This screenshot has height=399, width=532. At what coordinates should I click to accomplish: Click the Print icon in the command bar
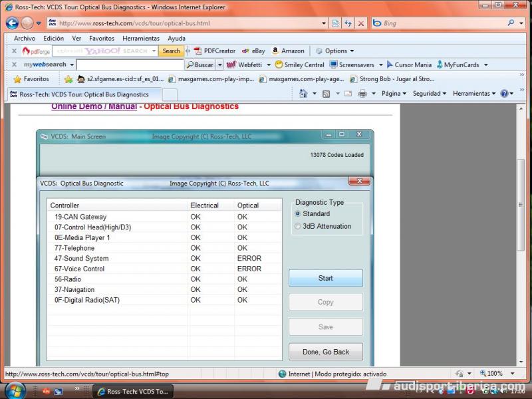tap(362, 94)
